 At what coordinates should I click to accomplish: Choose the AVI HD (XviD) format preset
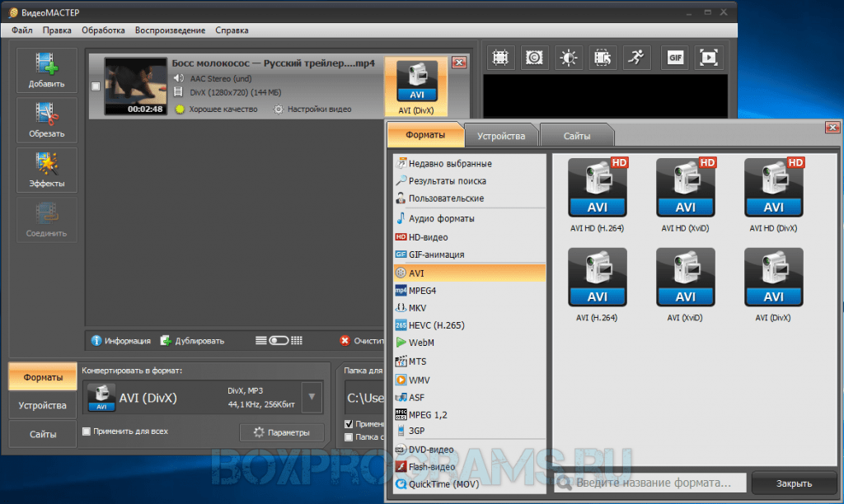[x=685, y=195]
